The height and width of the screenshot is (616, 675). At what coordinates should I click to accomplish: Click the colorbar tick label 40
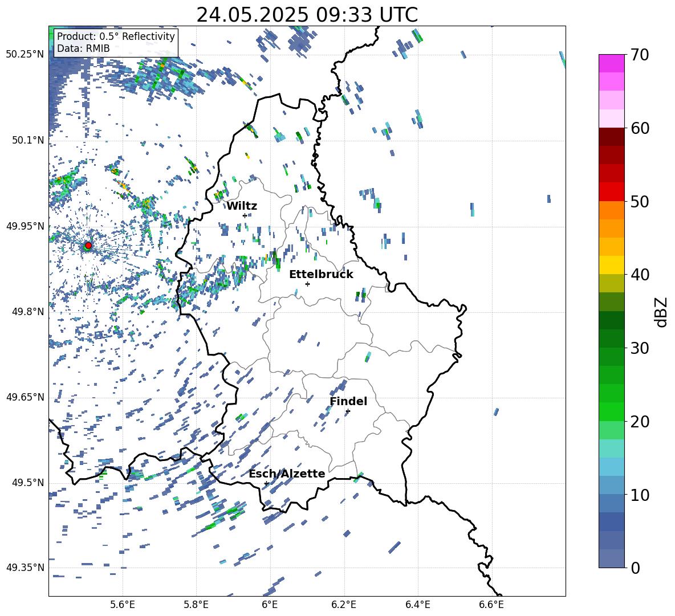tap(640, 275)
